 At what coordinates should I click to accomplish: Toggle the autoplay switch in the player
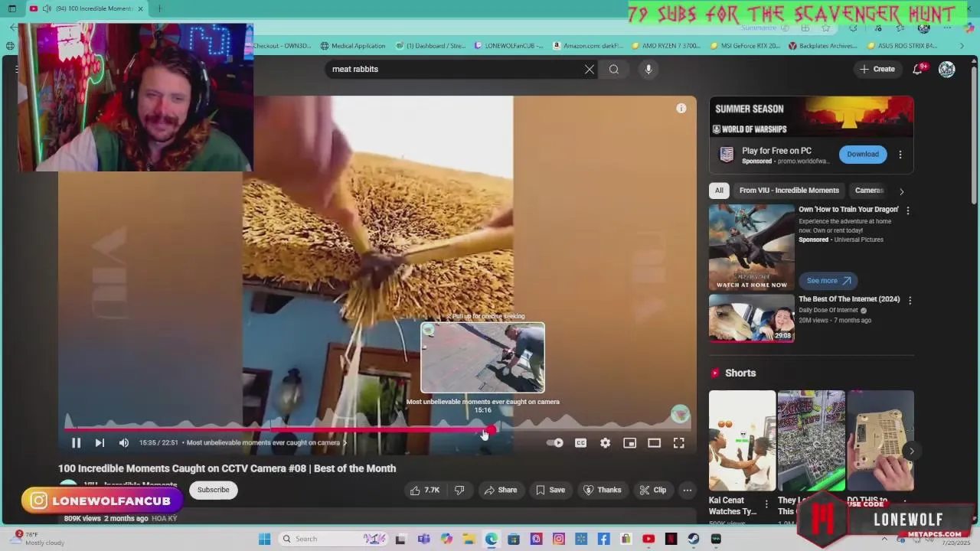click(x=555, y=442)
